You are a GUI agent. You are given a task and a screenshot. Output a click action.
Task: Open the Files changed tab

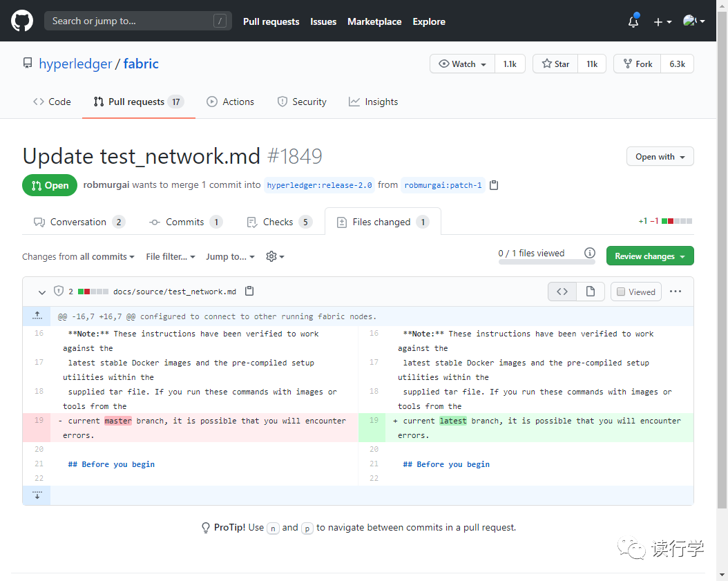(383, 222)
